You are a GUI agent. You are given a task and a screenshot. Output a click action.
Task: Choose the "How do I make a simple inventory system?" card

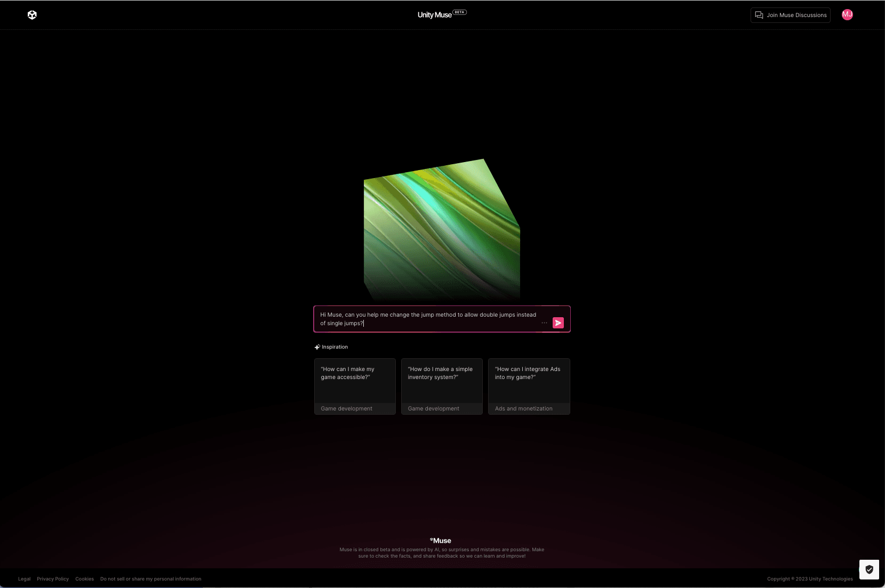coord(442,386)
